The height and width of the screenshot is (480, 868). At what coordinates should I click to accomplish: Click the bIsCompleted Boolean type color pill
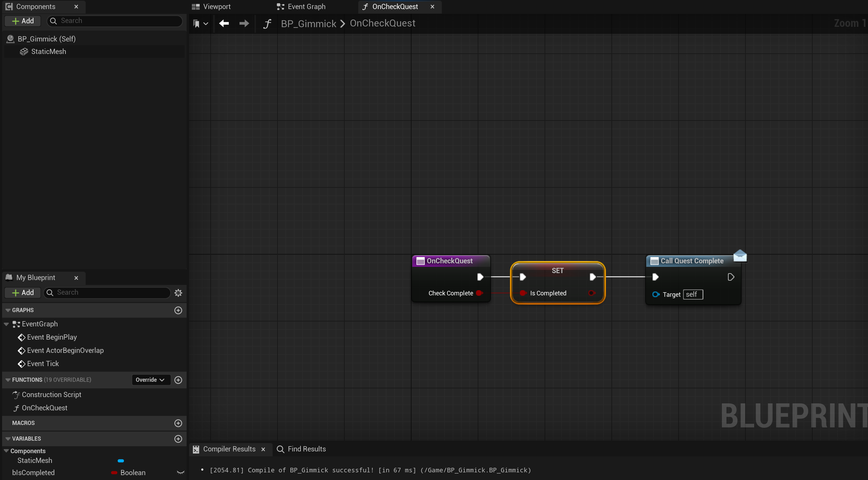click(114, 473)
